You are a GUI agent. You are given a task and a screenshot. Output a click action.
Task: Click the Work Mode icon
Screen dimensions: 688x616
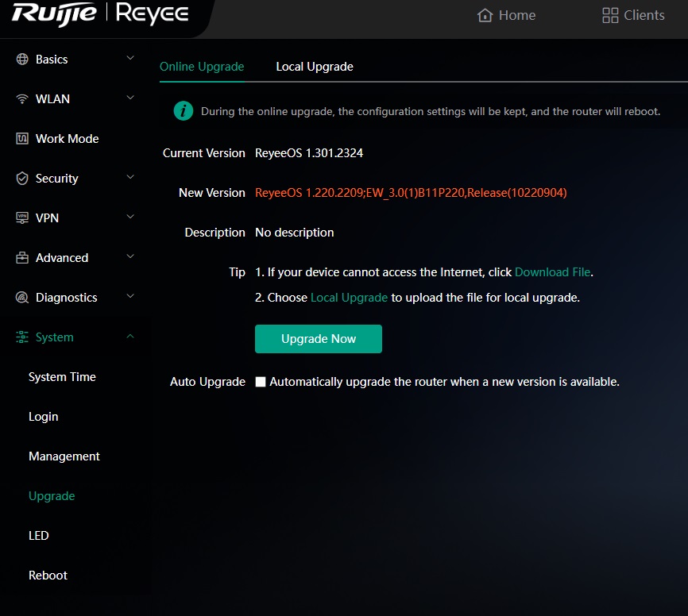pos(22,139)
